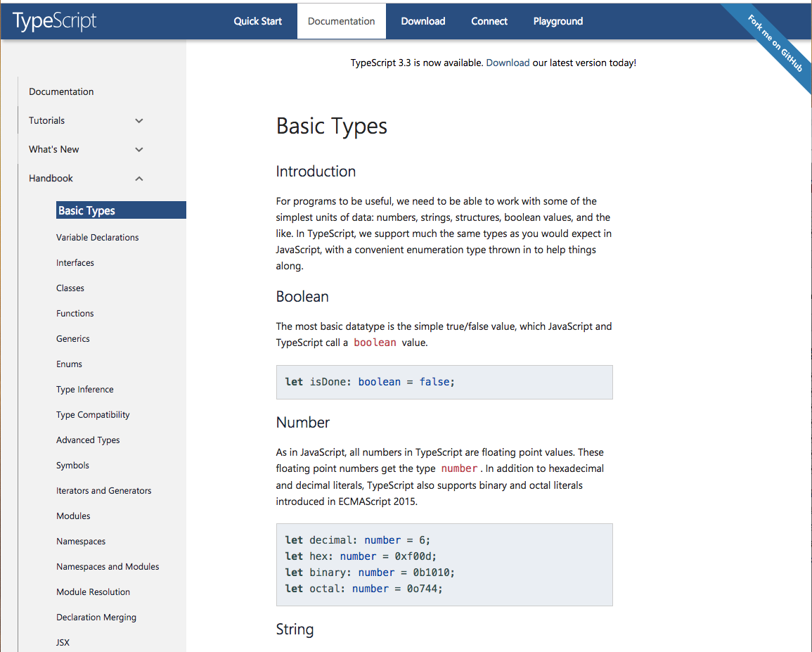Open the Generics handbook page
Viewport: 812px width, 652px height.
pos(72,338)
